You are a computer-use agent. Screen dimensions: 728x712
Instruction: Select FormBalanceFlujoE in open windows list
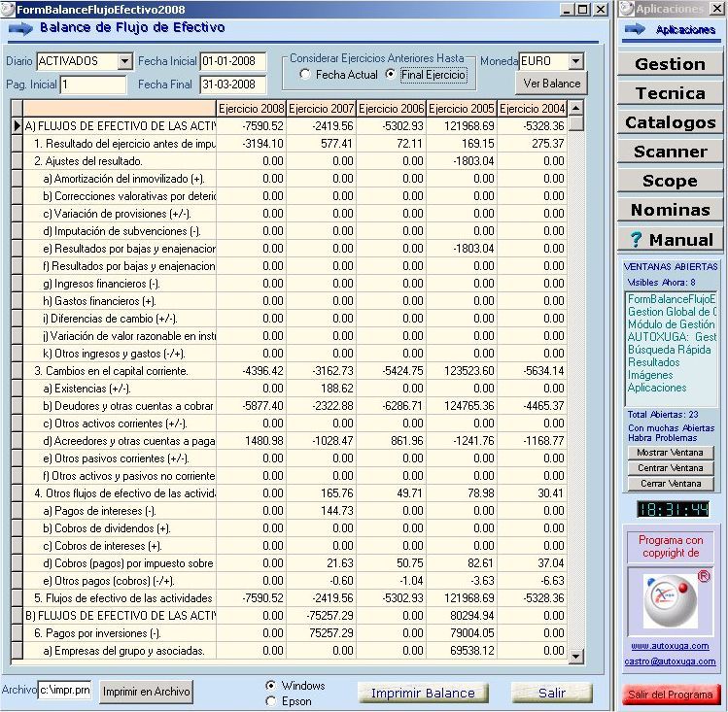[672, 299]
